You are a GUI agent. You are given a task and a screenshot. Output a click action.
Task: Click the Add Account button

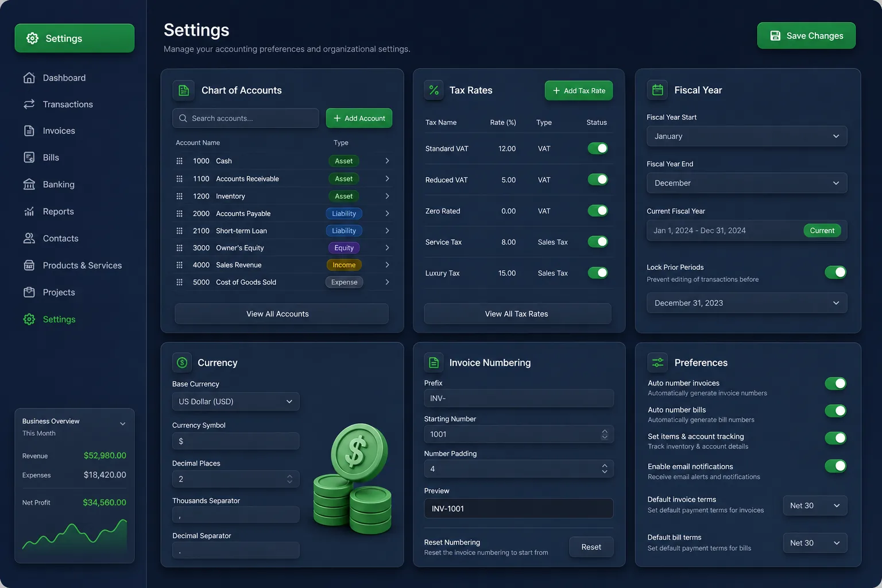(359, 118)
